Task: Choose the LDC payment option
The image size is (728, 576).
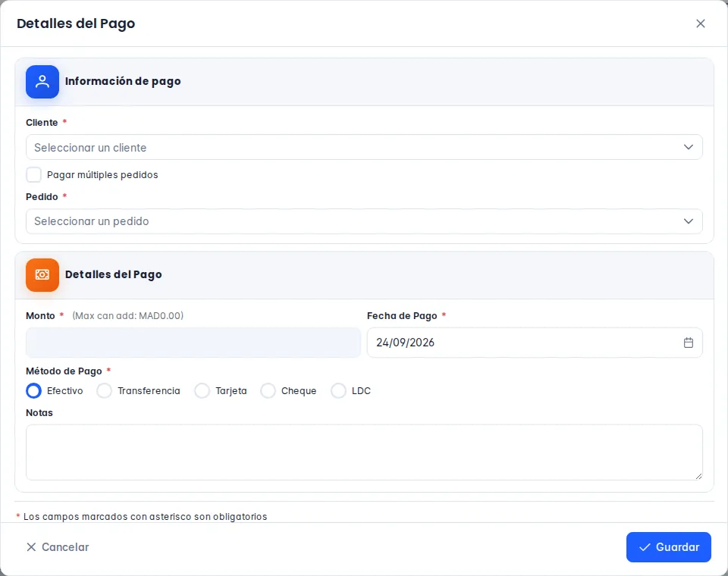Action: pos(338,391)
